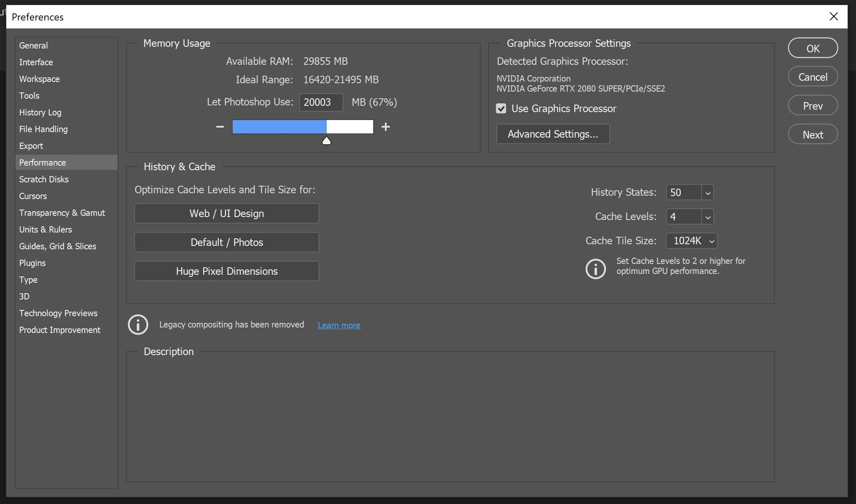Optimize cache for Web / UI Design
The width and height of the screenshot is (856, 504).
coord(226,214)
